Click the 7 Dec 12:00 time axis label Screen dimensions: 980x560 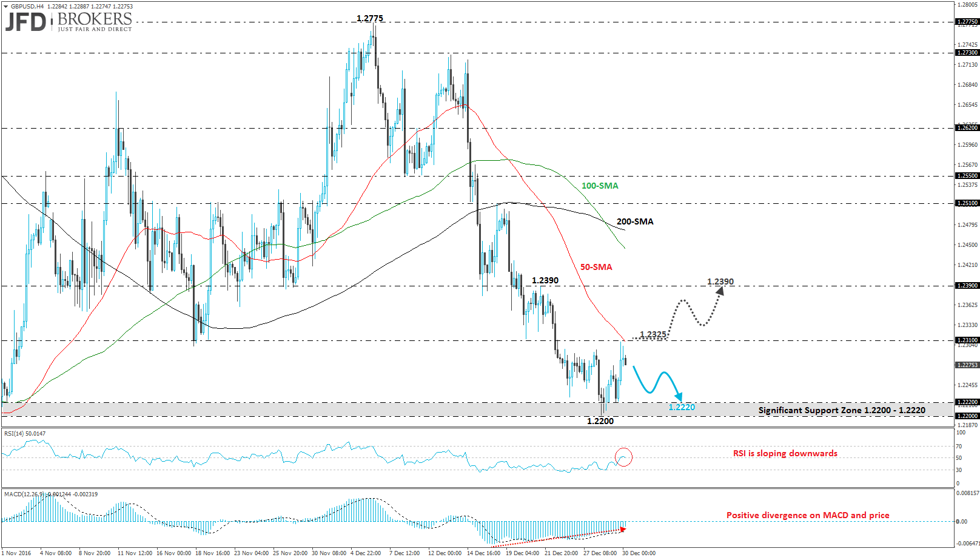[404, 553]
